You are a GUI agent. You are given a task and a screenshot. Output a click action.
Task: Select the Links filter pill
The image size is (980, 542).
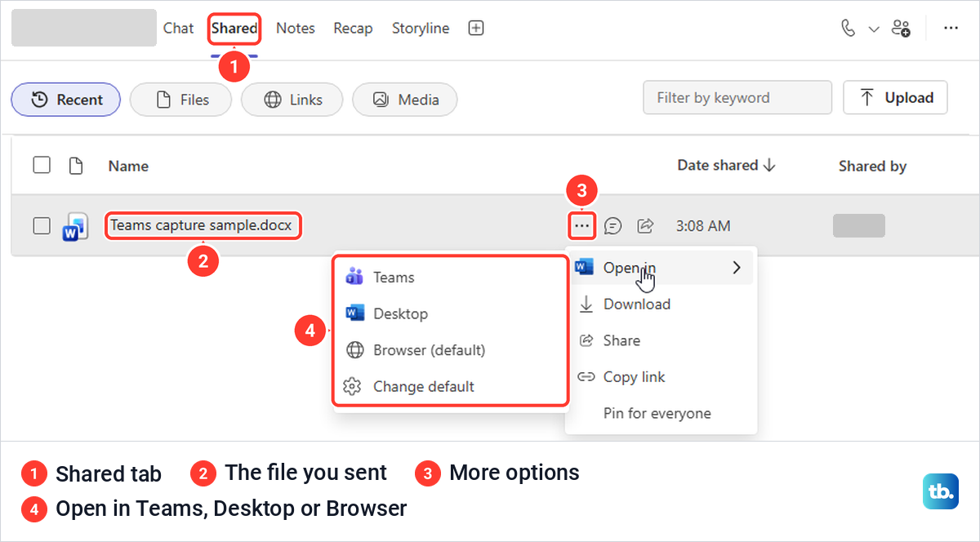[x=292, y=100]
